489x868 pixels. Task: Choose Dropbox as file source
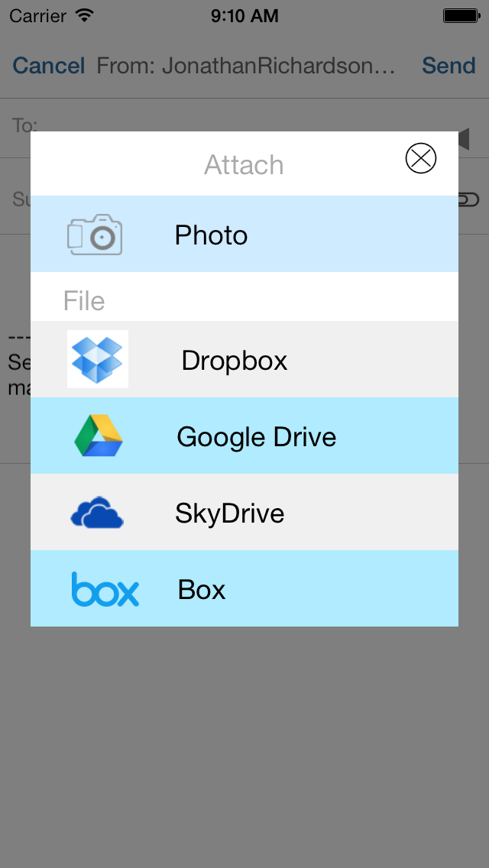(235, 361)
